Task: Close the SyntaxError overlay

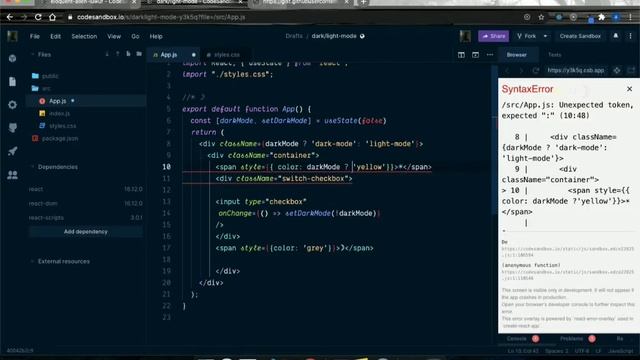Action: point(629,89)
